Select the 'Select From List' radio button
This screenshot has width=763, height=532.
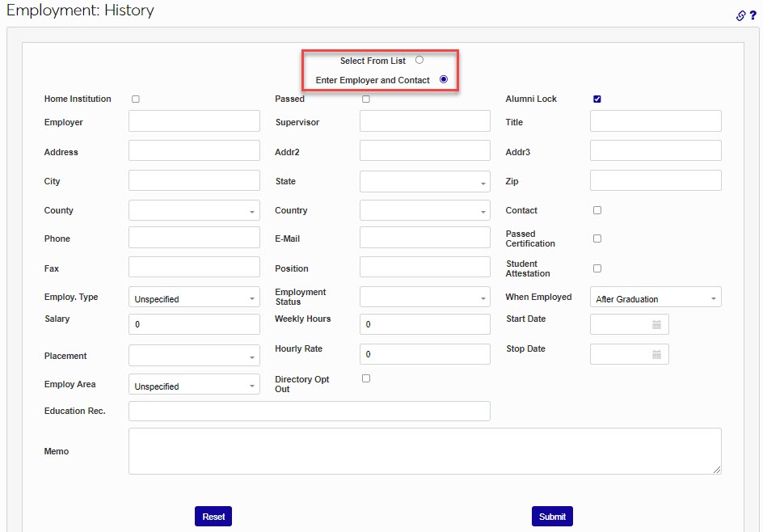click(419, 60)
